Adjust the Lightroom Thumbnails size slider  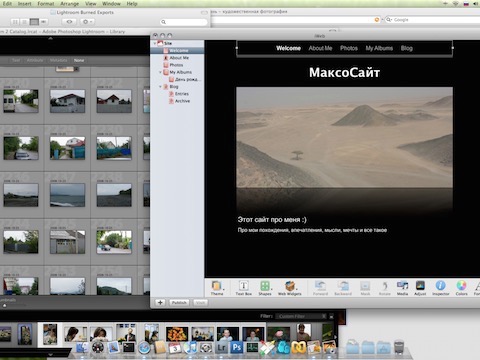pos(5,306)
